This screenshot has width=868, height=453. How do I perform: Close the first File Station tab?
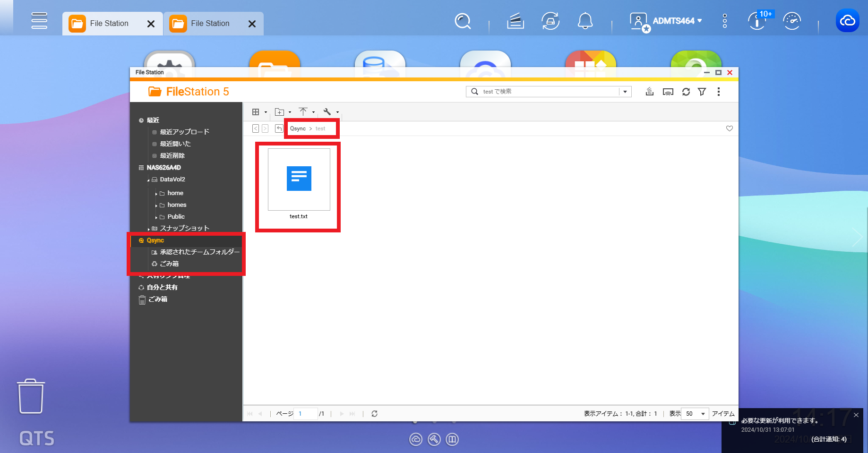tap(151, 24)
